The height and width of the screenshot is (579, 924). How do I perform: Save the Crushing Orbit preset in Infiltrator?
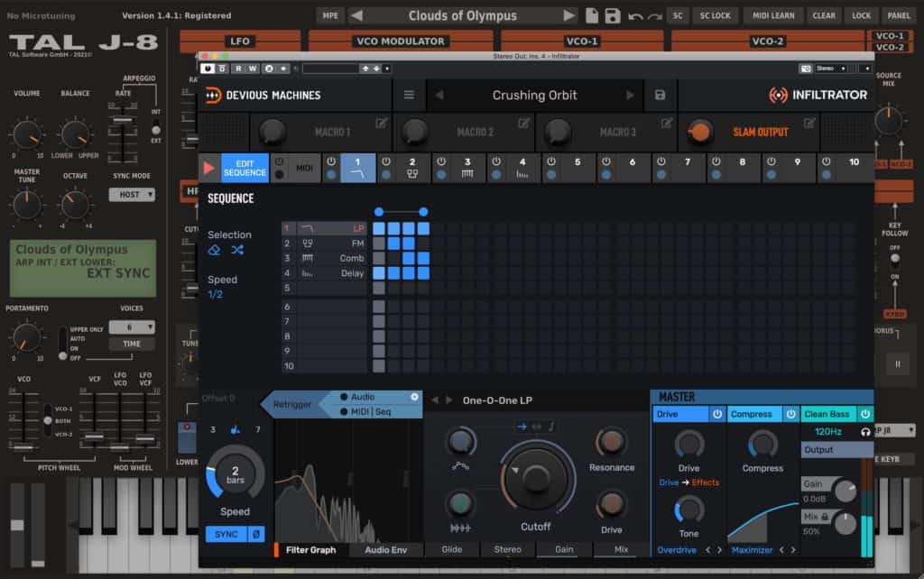click(x=660, y=95)
